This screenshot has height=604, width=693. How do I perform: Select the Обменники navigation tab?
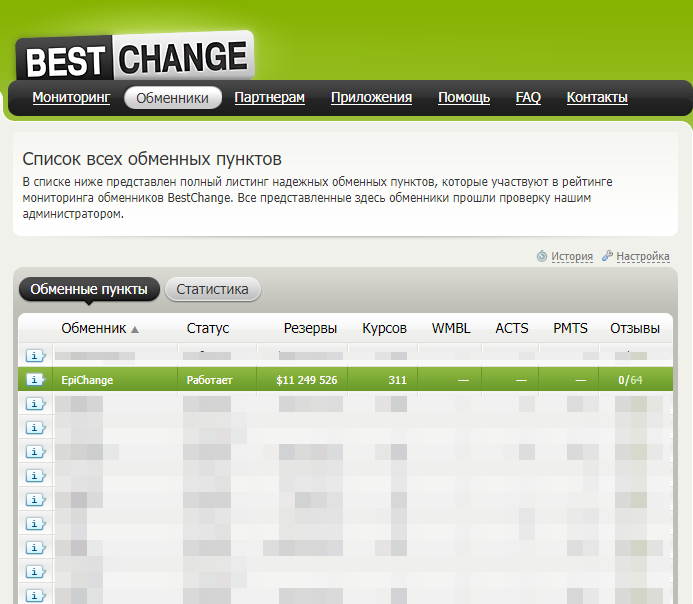click(172, 98)
